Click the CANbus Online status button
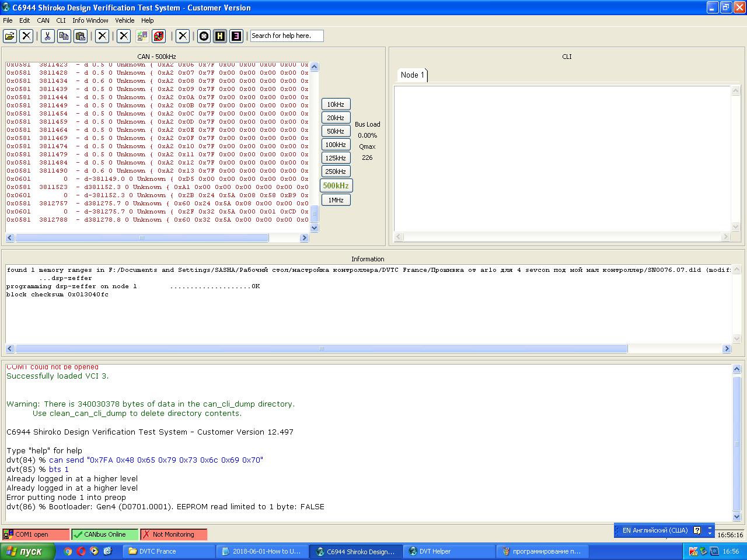 pyautogui.click(x=104, y=534)
